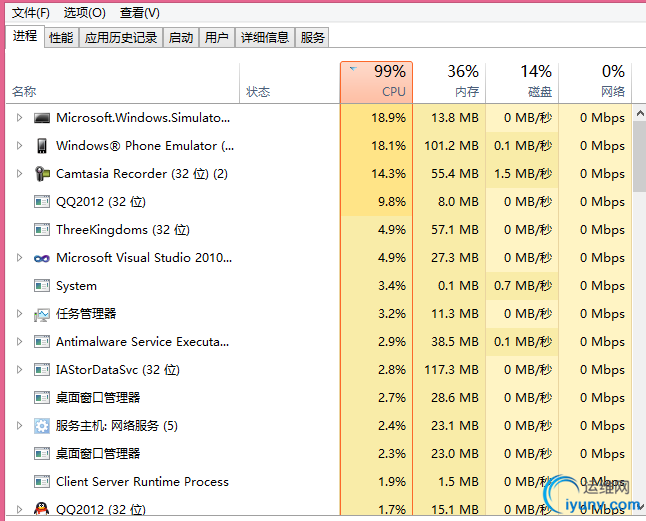
Task: Select the ThreeKingdoms (32 位) process name
Action: point(123,230)
